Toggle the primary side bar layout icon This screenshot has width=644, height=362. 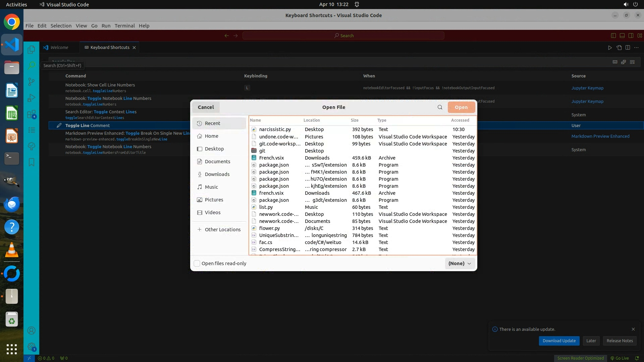point(613,36)
